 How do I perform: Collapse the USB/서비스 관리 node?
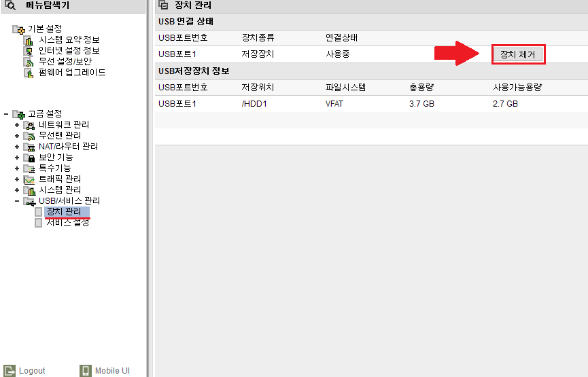(17, 201)
